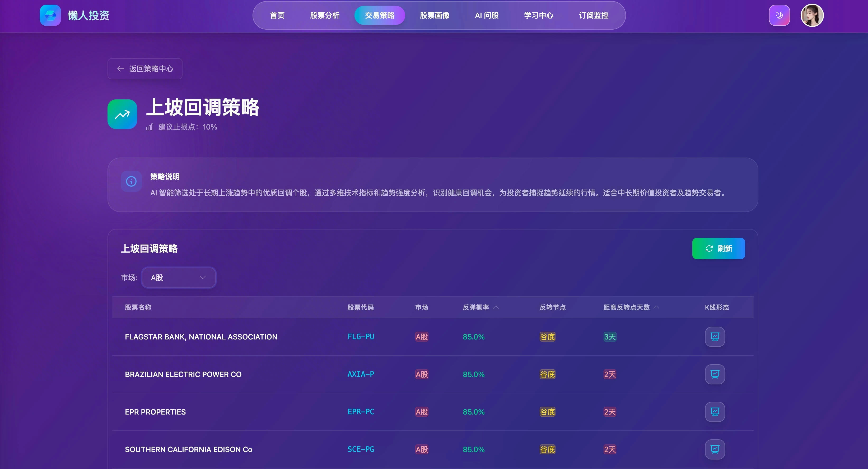Viewport: 868px width, 469px height.
Task: Open K-line chart for EPR PROPERTIES
Action: pyautogui.click(x=715, y=412)
